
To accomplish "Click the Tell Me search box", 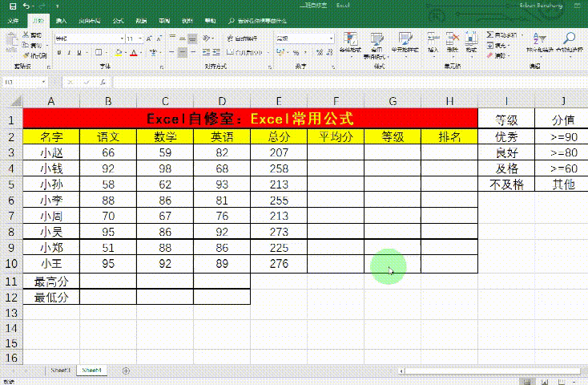I will pos(258,21).
